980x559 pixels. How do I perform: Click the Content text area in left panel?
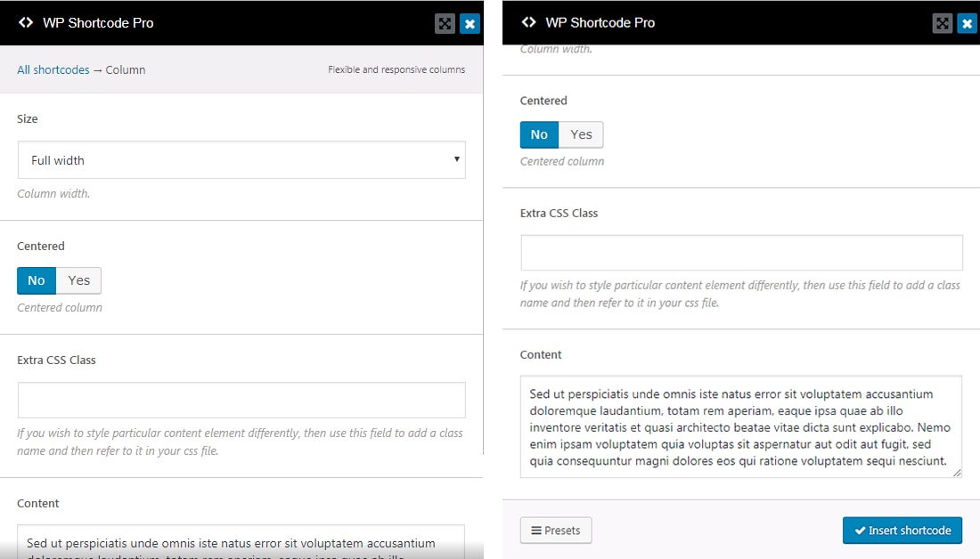(241, 542)
